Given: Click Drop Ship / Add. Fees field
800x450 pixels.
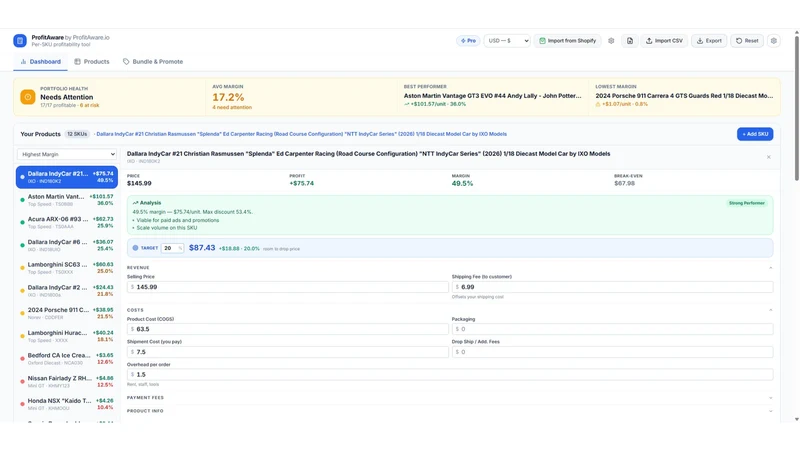Looking at the screenshot, I should pyautogui.click(x=612, y=352).
